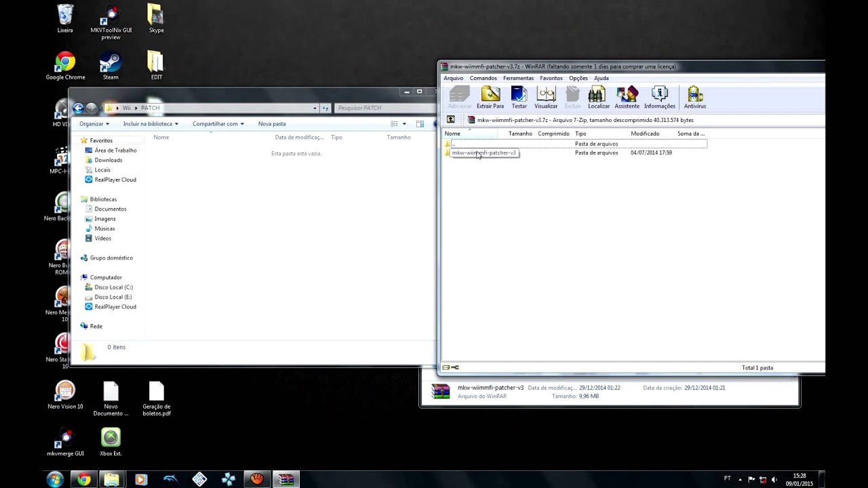Click the Adicionar toolbar icon in WinRAR

click(x=459, y=98)
